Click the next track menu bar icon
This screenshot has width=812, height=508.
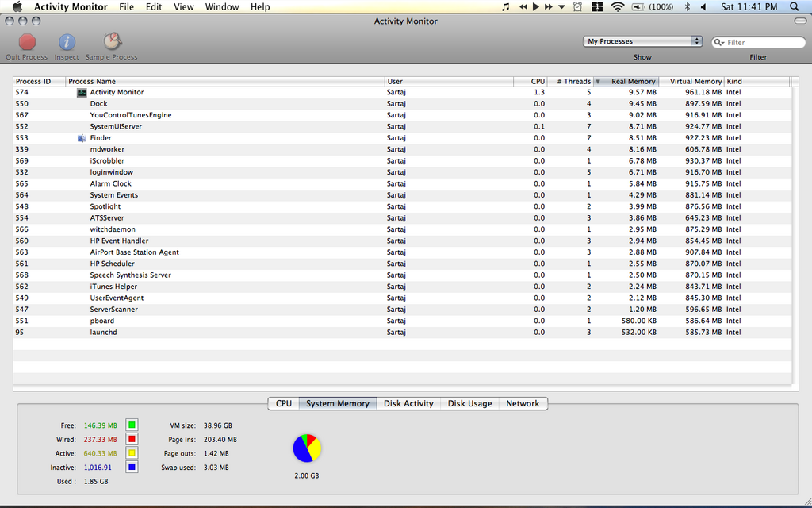point(549,6)
